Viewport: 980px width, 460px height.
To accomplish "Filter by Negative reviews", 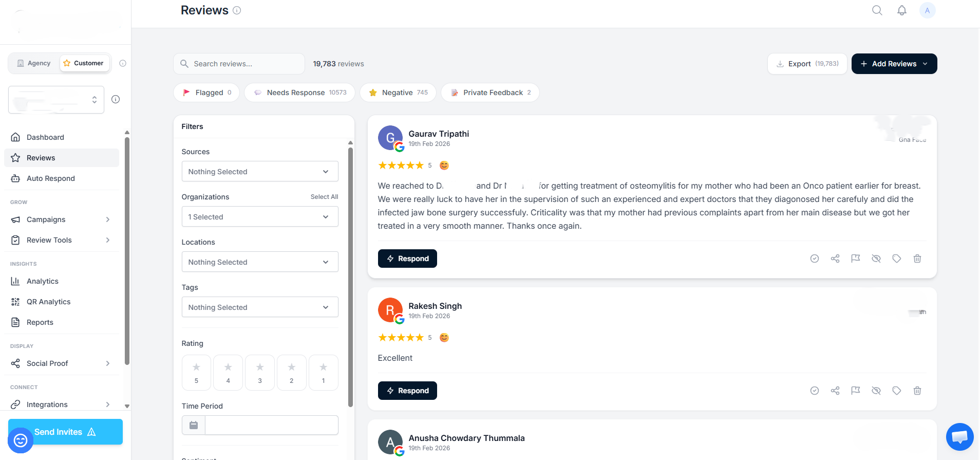I will (x=398, y=93).
